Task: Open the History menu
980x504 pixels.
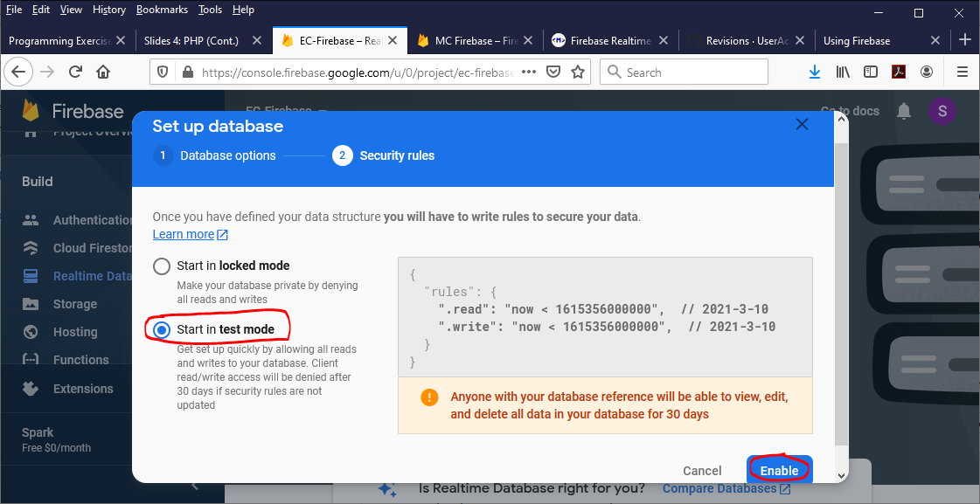Action: (x=108, y=10)
